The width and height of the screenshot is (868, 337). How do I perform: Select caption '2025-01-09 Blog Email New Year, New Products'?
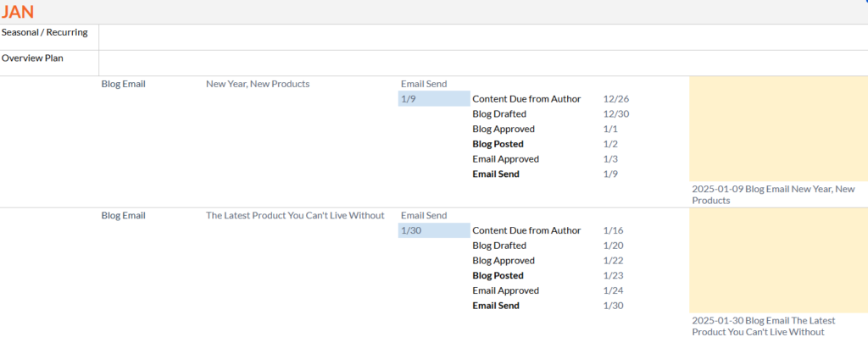[773, 195]
